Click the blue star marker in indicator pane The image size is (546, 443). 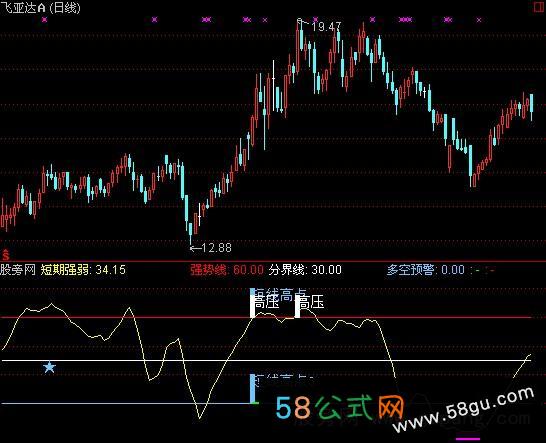click(49, 367)
